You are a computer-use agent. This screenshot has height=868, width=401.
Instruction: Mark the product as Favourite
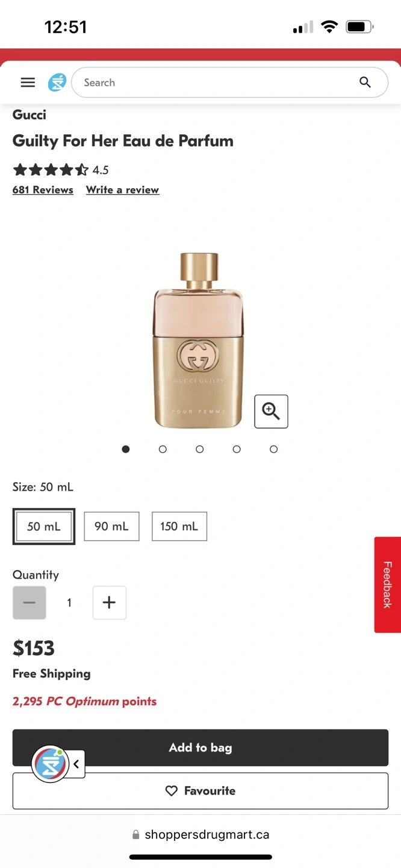pos(200,791)
